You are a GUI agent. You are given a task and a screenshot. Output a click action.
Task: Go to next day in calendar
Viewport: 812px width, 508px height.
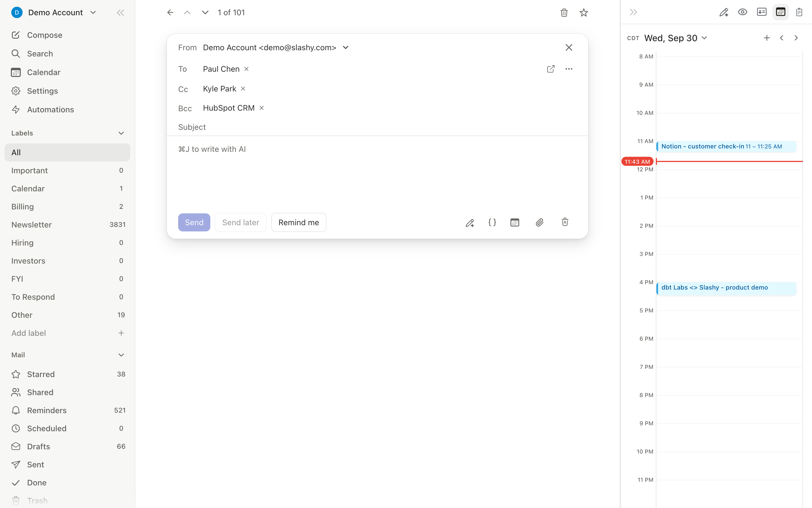coord(796,38)
